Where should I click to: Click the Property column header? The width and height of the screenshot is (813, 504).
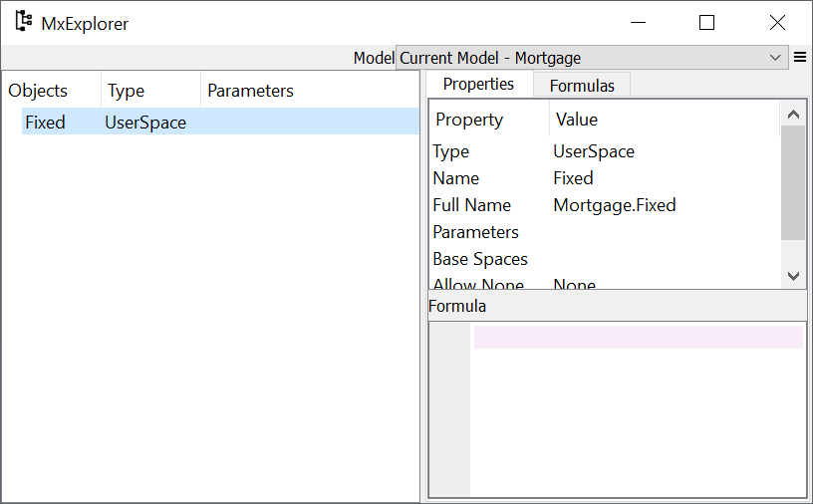pos(469,120)
